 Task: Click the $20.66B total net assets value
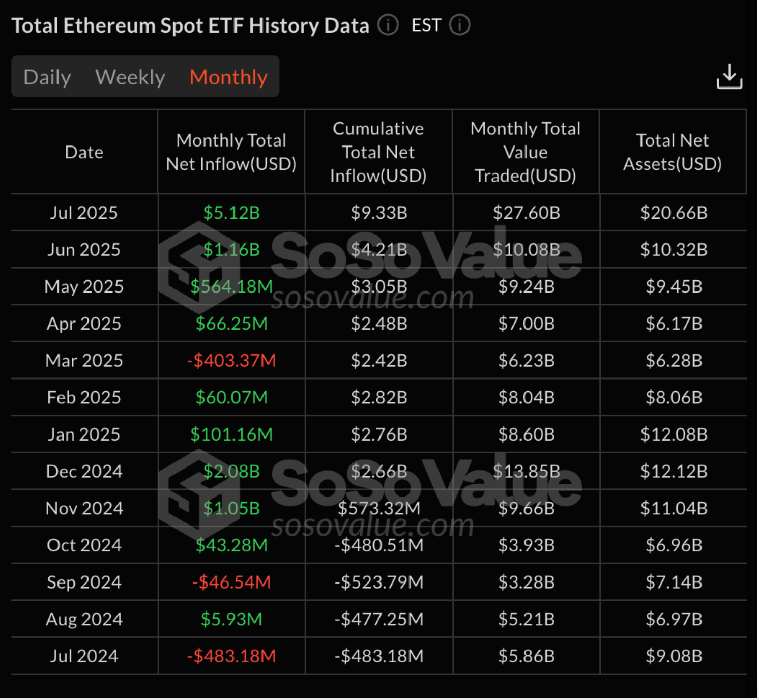click(674, 213)
